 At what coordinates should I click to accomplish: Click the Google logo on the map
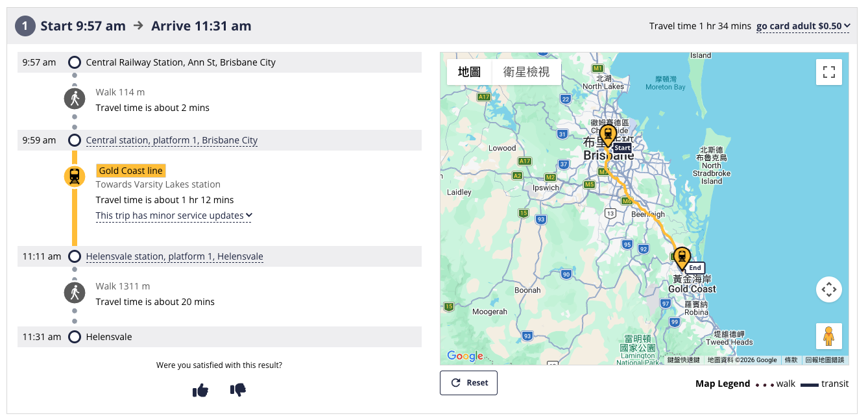pos(465,356)
